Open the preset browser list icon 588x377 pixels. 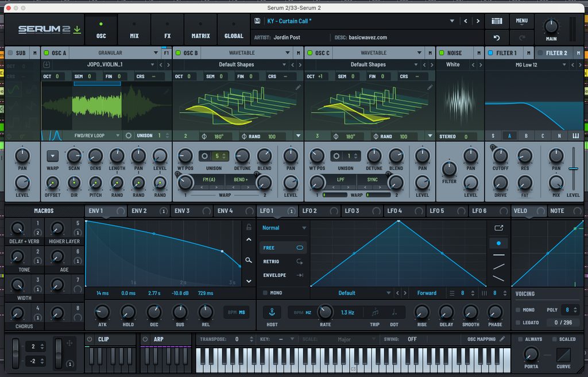click(x=497, y=21)
